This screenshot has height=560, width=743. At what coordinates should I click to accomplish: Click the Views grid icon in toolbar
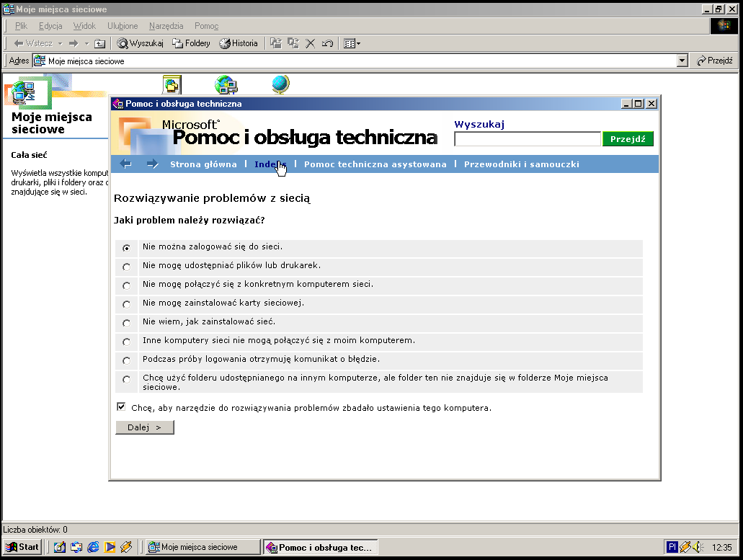[x=350, y=43]
